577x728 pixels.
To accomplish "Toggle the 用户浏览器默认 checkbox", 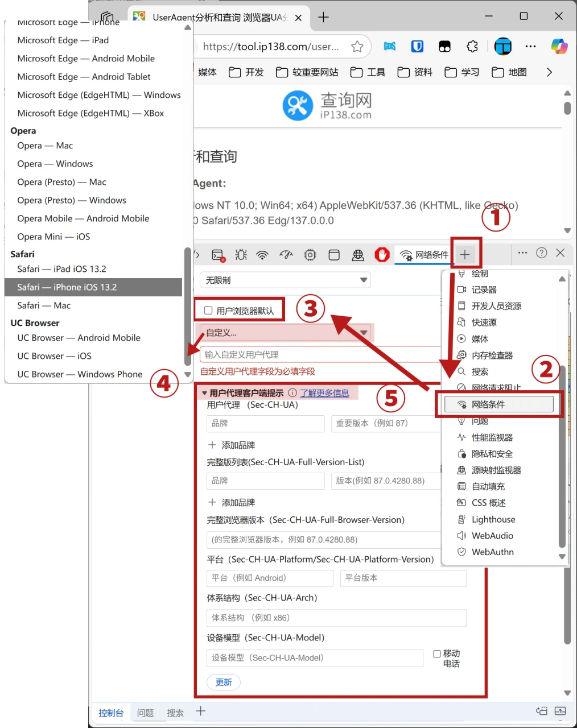I will pos(208,311).
